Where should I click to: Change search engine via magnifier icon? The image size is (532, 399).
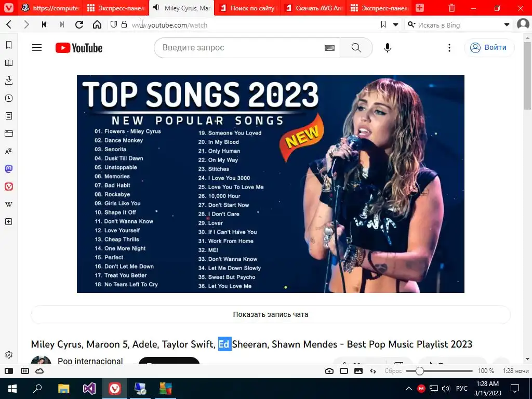[411, 24]
